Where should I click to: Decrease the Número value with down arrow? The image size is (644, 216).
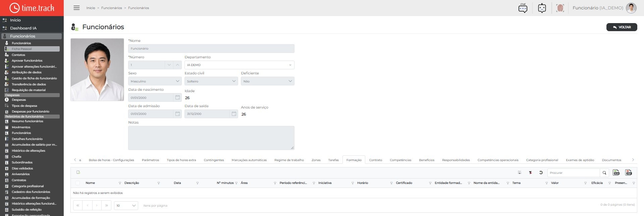(169, 65)
